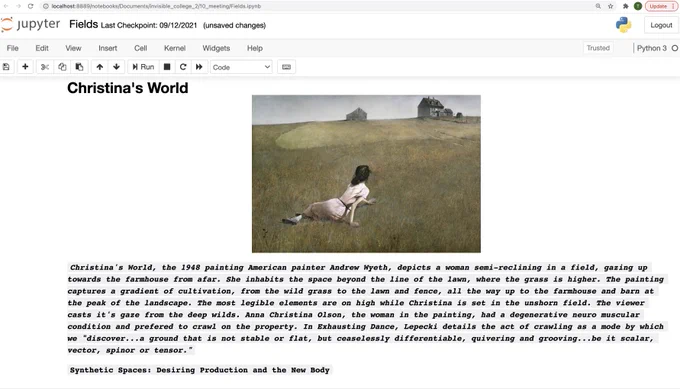Rename notebook by clicking Fields title
This screenshot has height=389, width=680.
(x=84, y=24)
